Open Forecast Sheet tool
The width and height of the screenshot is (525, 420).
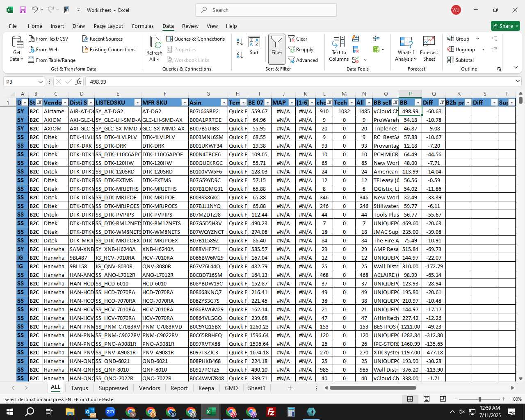tap(429, 48)
